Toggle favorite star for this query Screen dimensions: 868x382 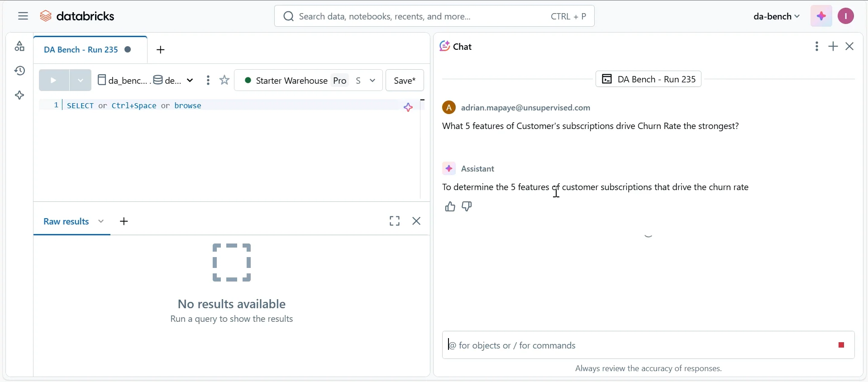[225, 81]
